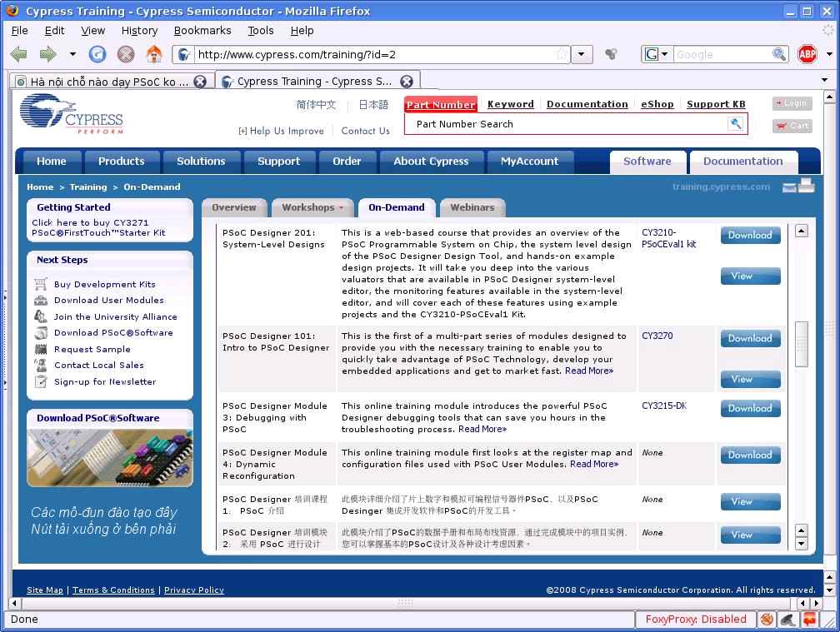Focus the Part Number Search field

567,124
